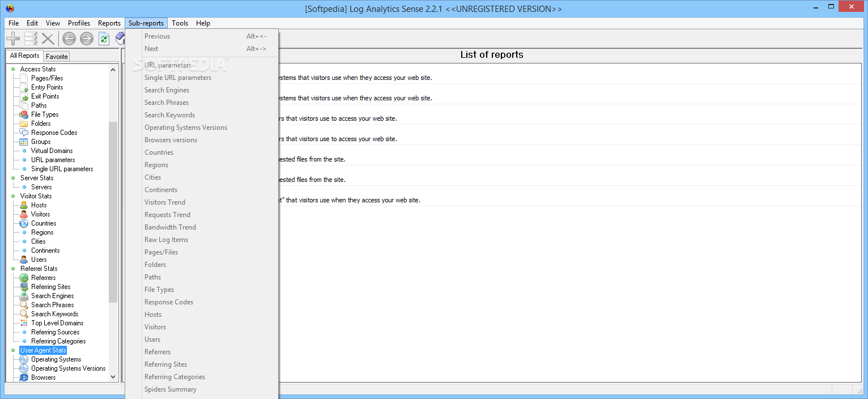Choose Visitors Trend menu entry
Image resolution: width=868 pixels, height=399 pixels.
click(165, 202)
